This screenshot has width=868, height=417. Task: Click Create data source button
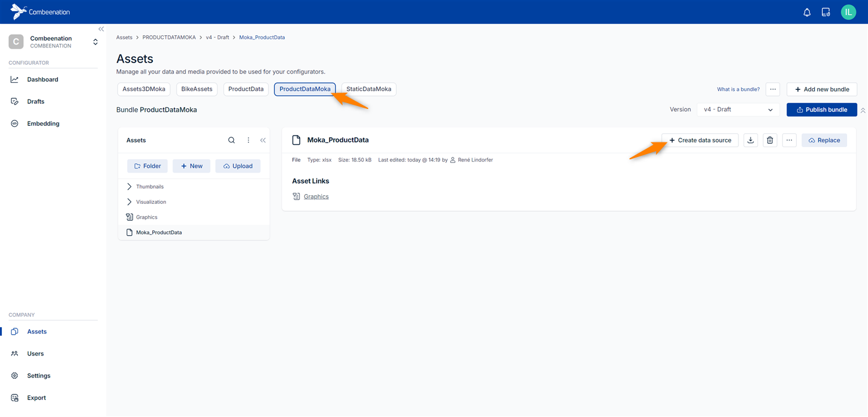coord(700,140)
